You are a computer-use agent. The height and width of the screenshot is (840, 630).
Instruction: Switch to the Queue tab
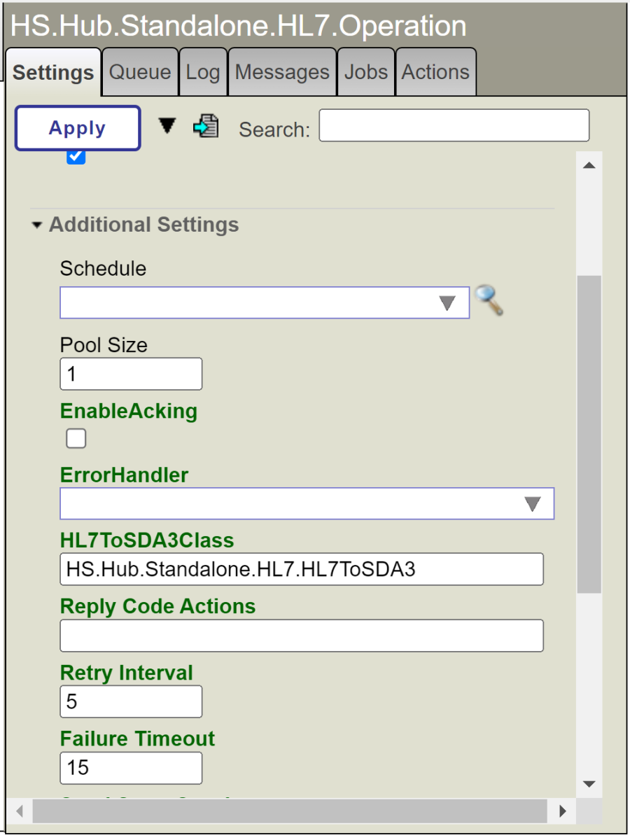[140, 72]
